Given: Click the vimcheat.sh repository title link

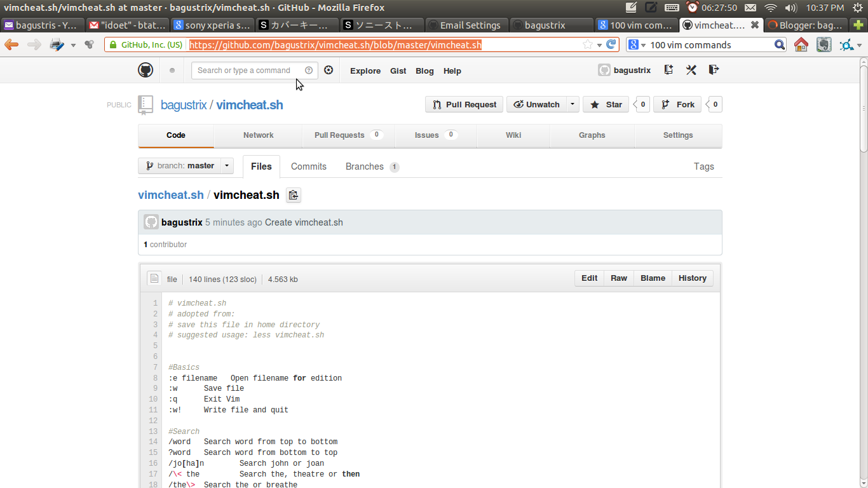Looking at the screenshot, I should [250, 105].
